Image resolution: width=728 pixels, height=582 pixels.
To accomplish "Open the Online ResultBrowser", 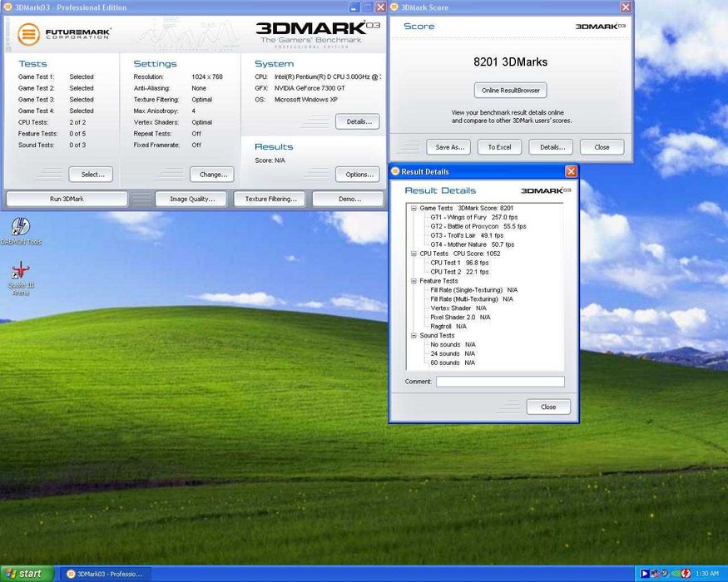I will pyautogui.click(x=510, y=90).
